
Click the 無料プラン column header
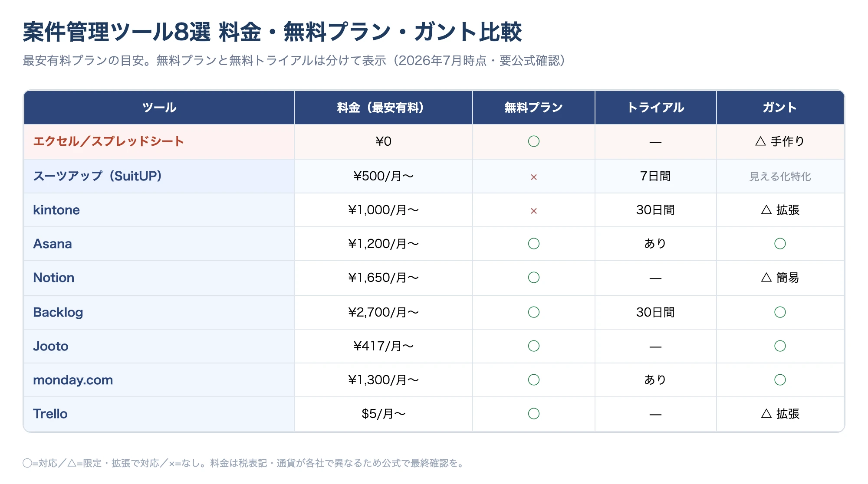(x=534, y=108)
